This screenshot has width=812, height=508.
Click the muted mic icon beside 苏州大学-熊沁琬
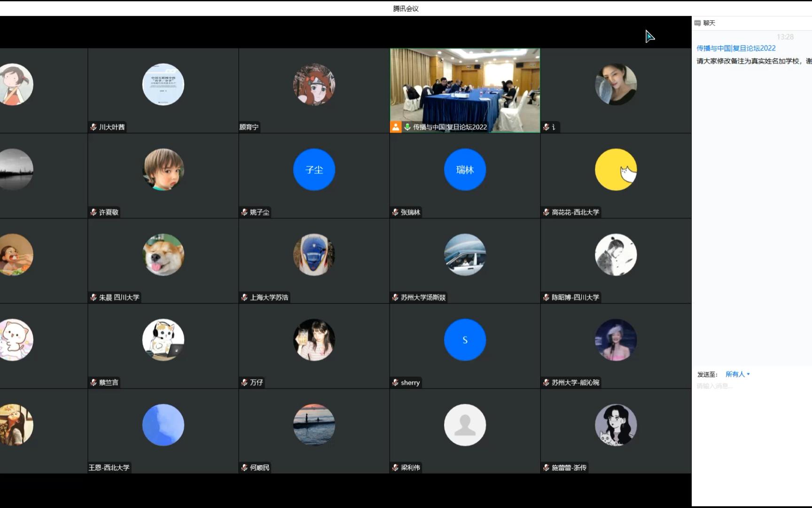coord(546,382)
